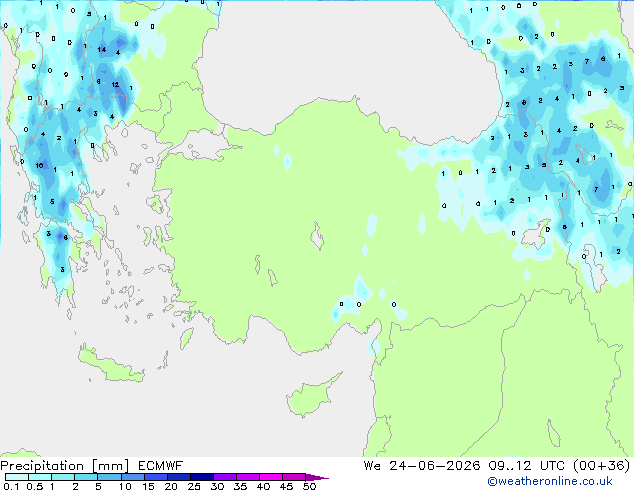Viewport: 634px width, 490px height.
Task: Click the 0.5–1 mm legend color swatch
Action: [40, 477]
